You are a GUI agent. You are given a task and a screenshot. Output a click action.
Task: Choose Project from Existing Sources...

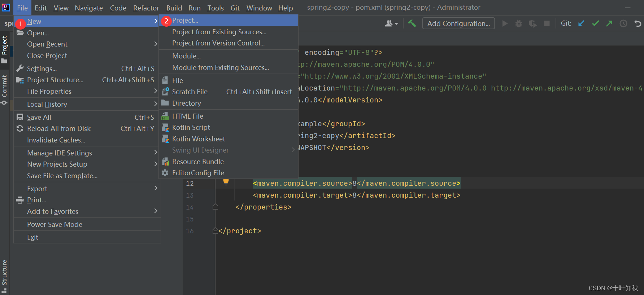point(229,32)
